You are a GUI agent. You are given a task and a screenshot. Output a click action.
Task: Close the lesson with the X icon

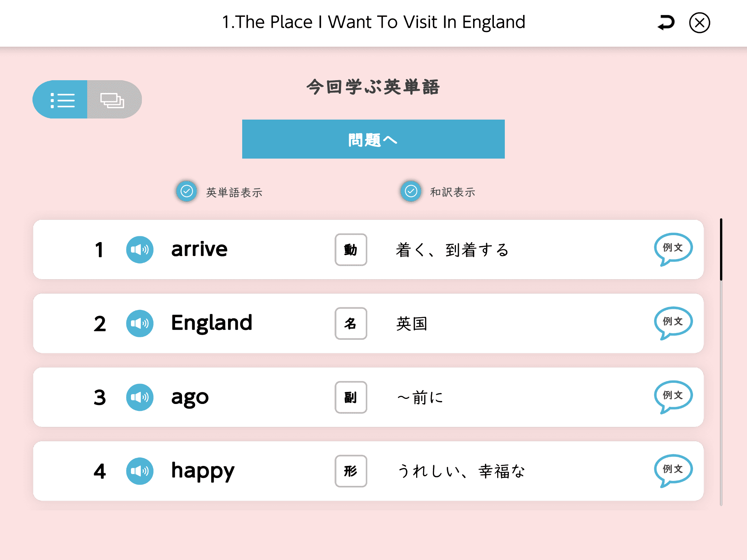pos(699,23)
